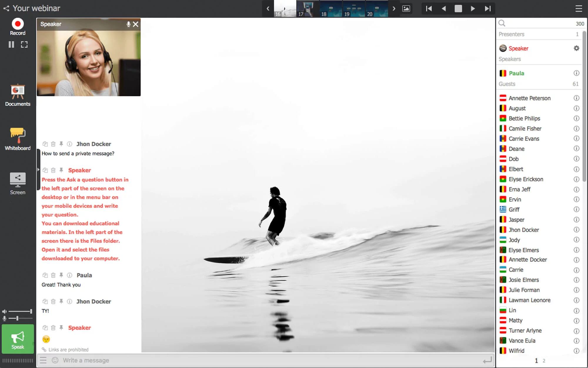Open search in the participants panel

point(502,23)
